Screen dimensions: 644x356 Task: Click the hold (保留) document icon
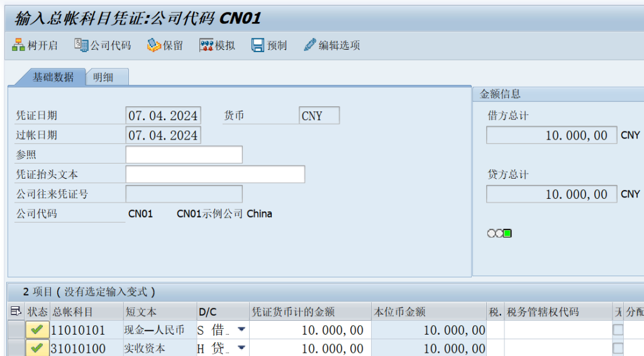click(154, 45)
